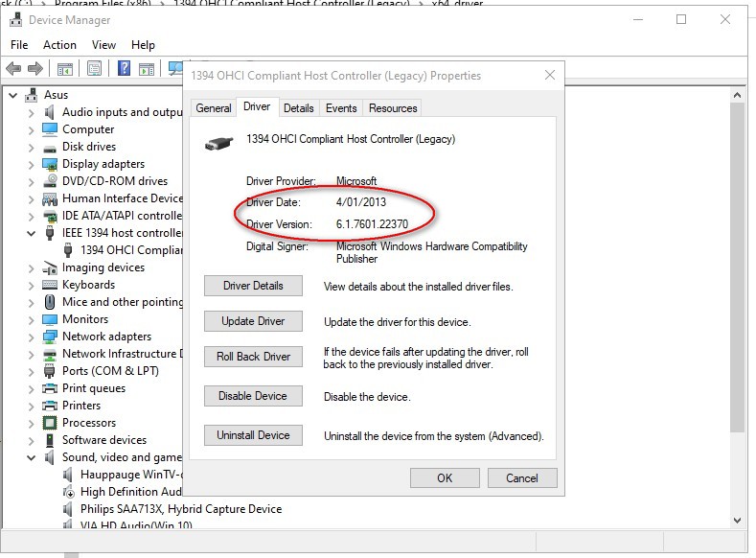This screenshot has height=558, width=756.
Task: Click the Audio inputs speaker icon
Action: point(49,112)
